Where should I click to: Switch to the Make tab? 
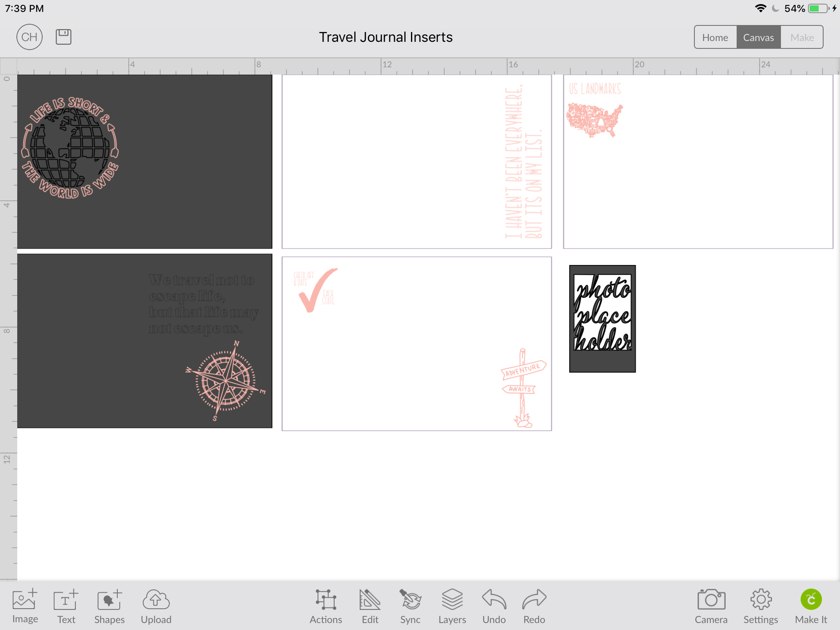(802, 37)
